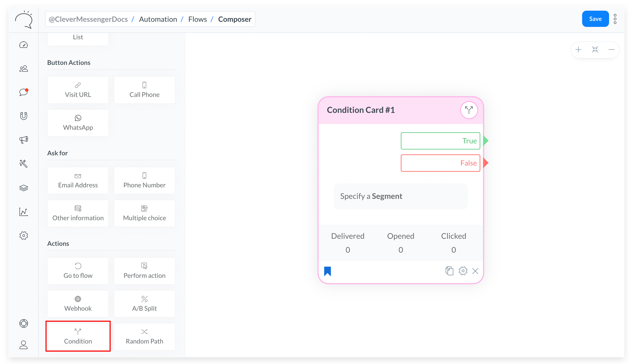
Task: Open live chat icon with red dot
Action: tap(23, 92)
